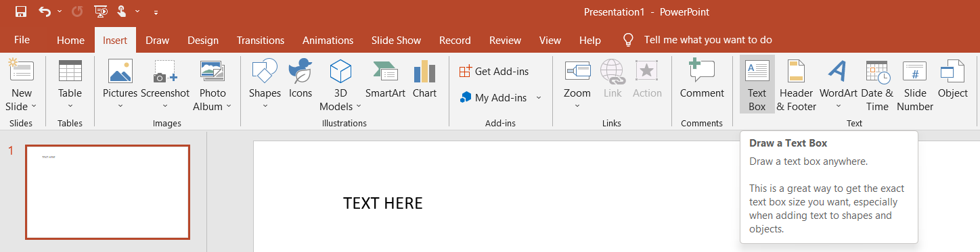Insert Slide Number
980x252 pixels.
click(915, 85)
